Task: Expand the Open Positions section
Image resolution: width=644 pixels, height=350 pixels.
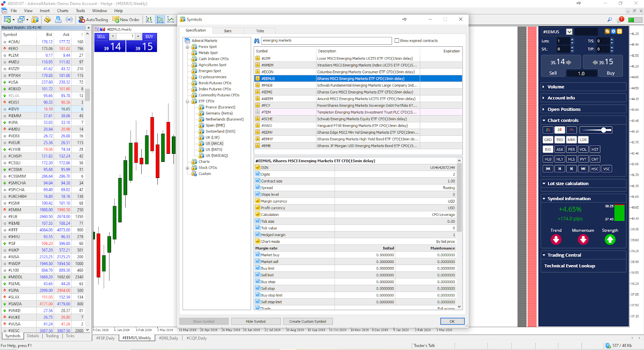Action: click(x=584, y=109)
